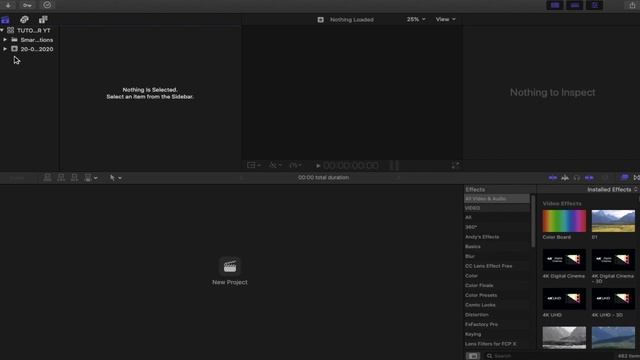640x360 pixels.
Task: Open the Keyword Editor key icon
Action: [x=27, y=5]
